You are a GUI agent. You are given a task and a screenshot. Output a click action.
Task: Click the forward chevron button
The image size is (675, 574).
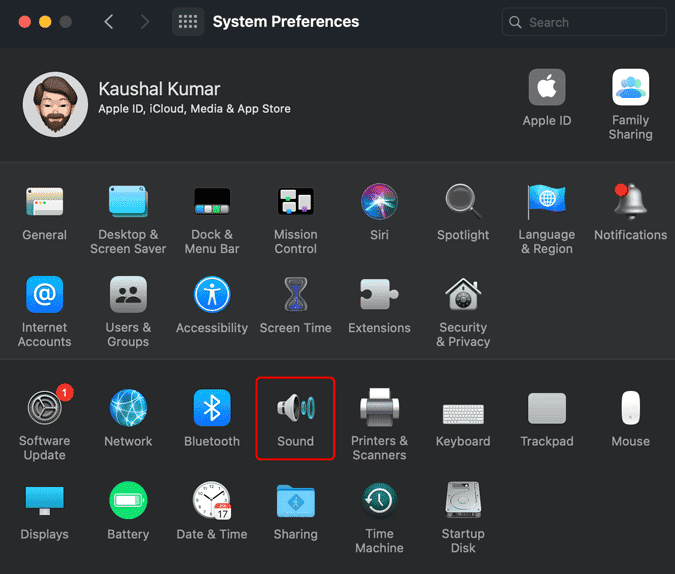tap(145, 22)
